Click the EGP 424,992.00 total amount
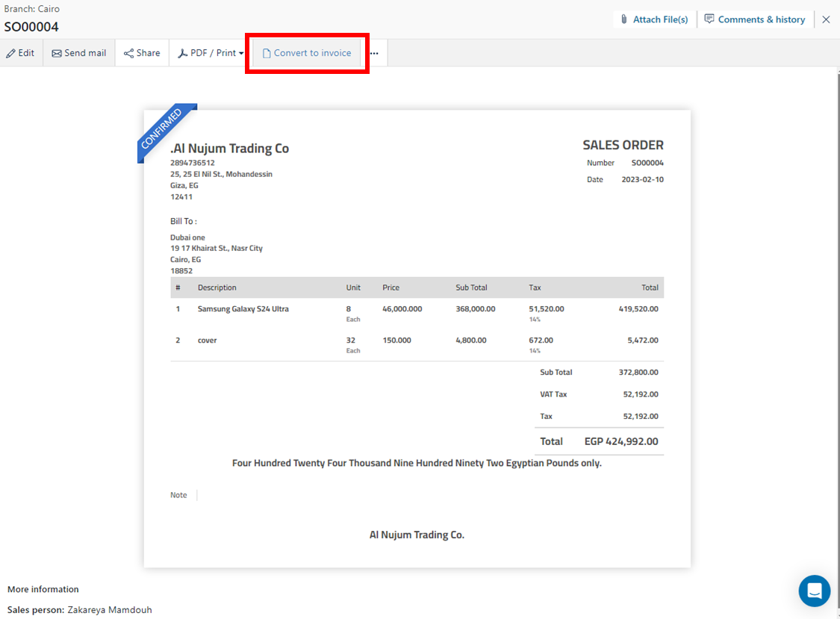This screenshot has height=619, width=840. (x=621, y=441)
